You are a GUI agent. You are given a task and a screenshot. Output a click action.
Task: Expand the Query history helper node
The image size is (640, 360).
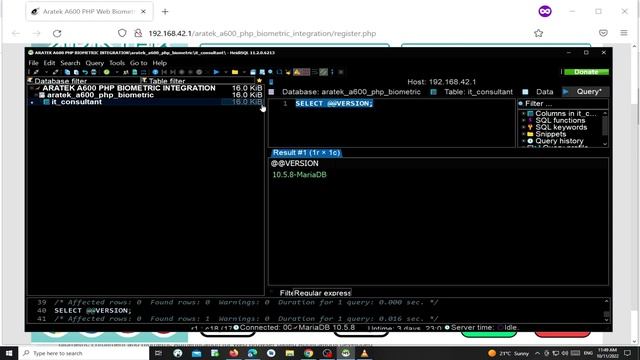tap(523, 141)
